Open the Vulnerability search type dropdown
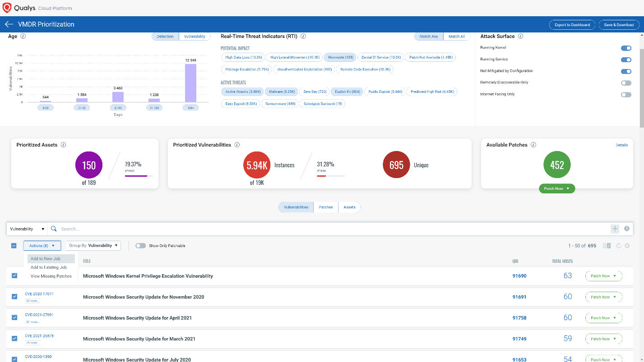644x362 pixels. [x=27, y=229]
